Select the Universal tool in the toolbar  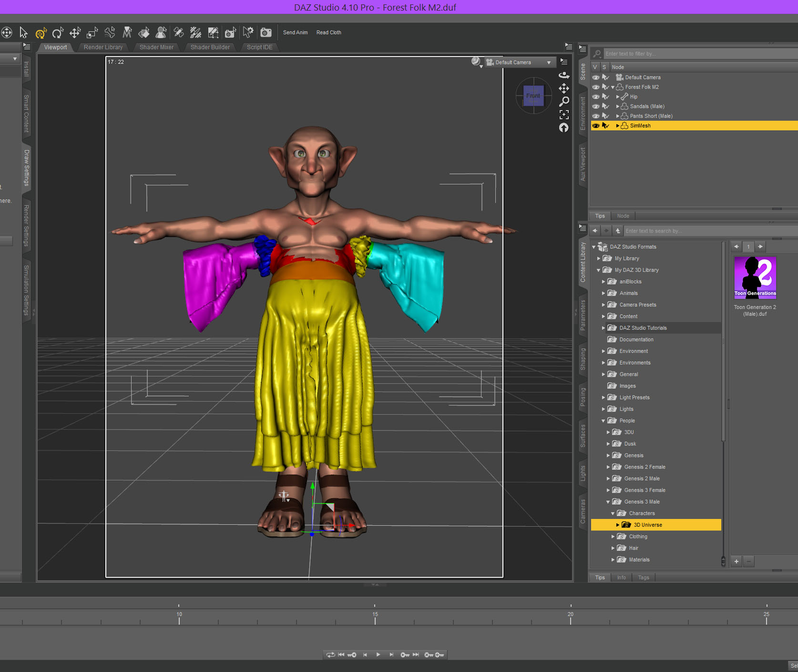click(x=7, y=32)
